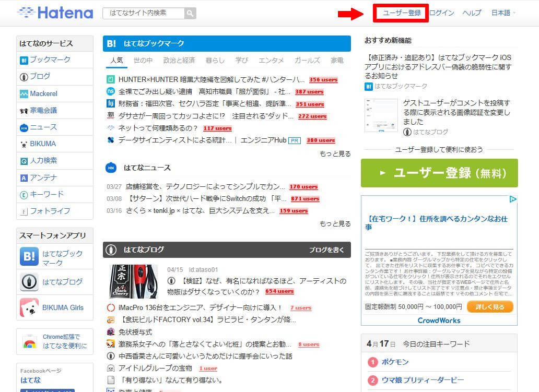
Task: Open the ネットって何種類あるの？ article
Action: pos(158,128)
